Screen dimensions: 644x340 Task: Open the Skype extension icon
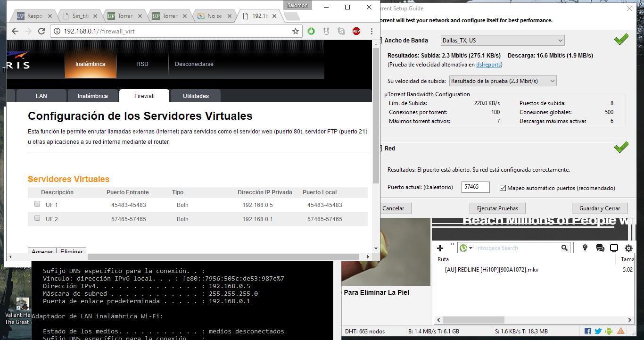coord(341,31)
